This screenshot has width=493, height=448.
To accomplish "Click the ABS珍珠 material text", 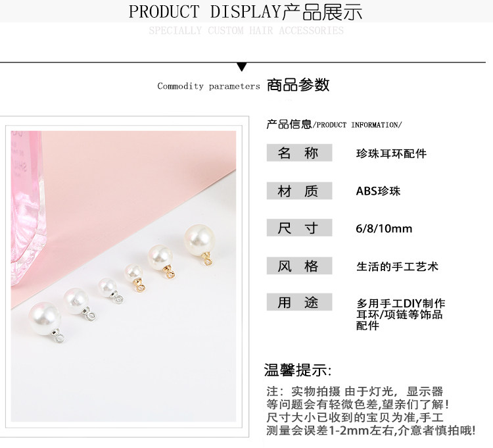I will click(x=378, y=191).
